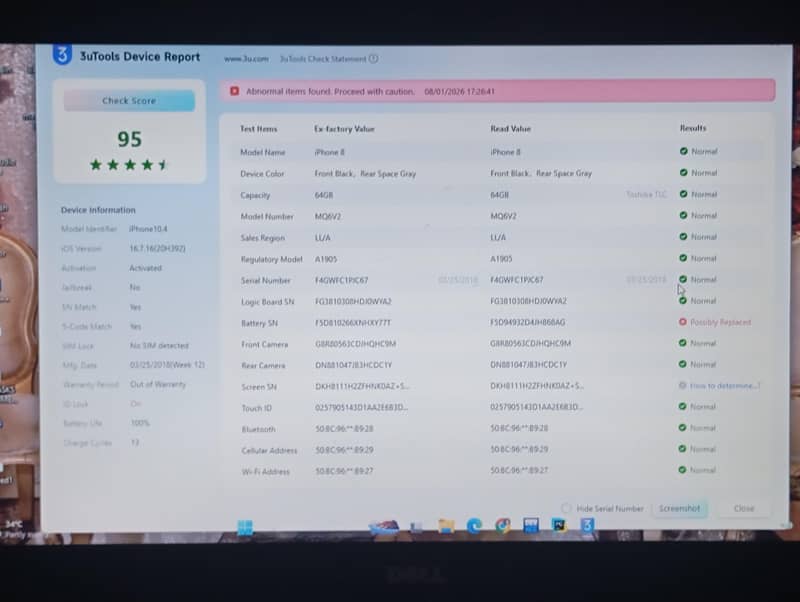The image size is (800, 602).
Task: Tick the Hide Serial Number checkbox
Action: [566, 508]
